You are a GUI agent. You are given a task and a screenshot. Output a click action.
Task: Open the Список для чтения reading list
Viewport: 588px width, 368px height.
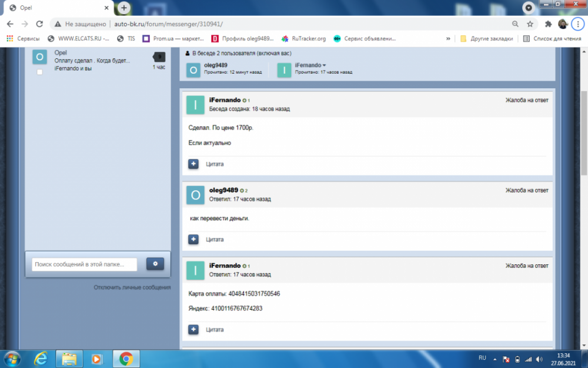coord(552,38)
